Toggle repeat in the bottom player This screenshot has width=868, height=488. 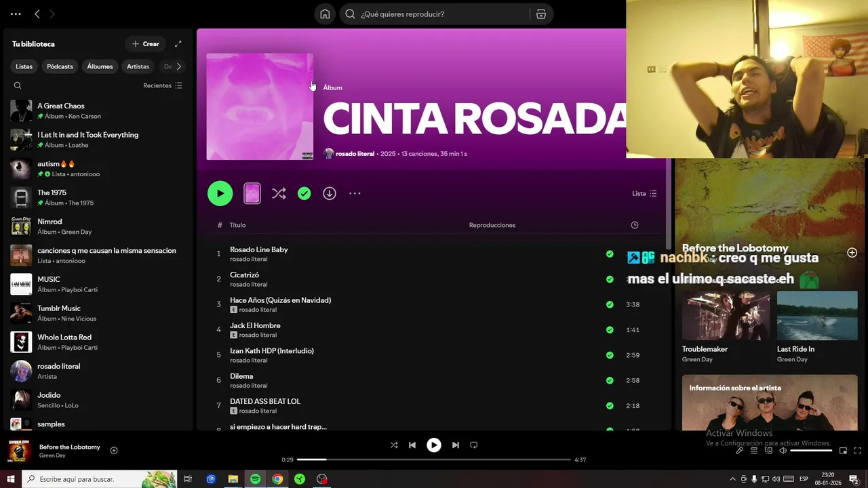tap(474, 445)
